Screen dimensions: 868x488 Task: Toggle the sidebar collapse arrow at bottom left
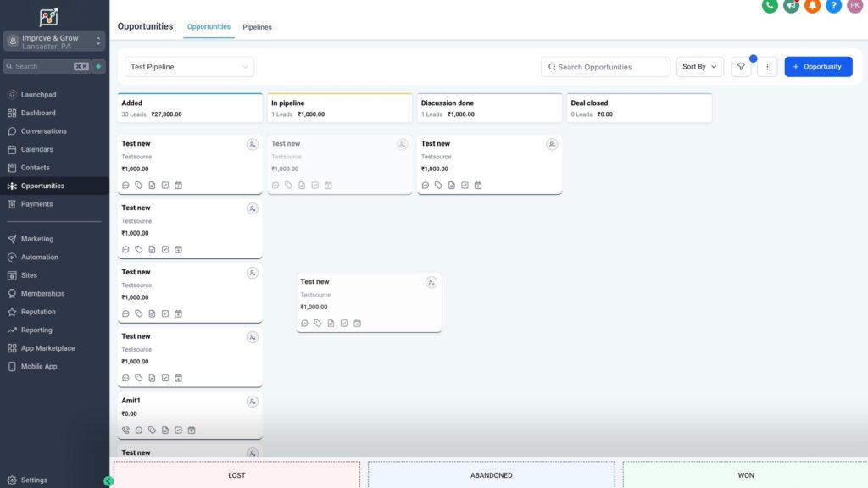point(107,480)
